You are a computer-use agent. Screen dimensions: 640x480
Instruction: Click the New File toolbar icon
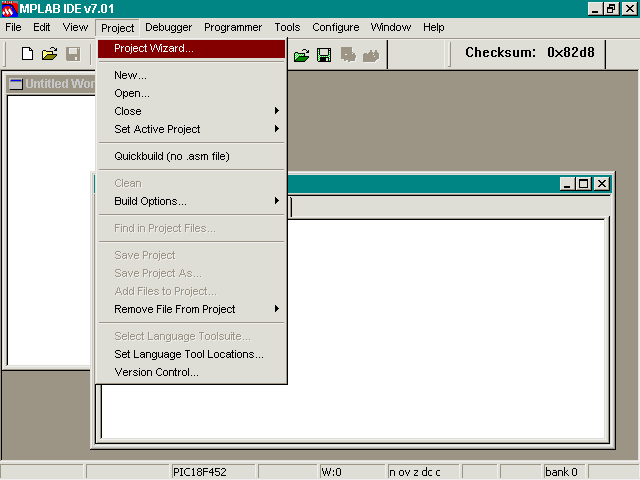point(27,54)
